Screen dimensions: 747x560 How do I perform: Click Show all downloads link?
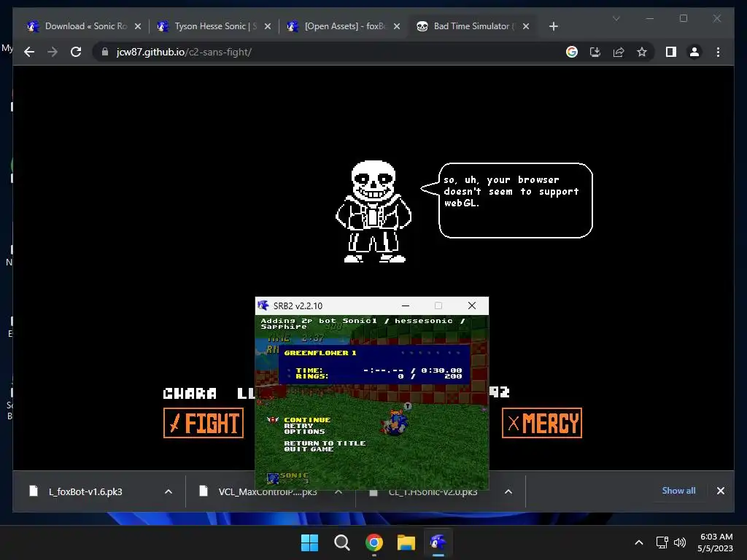pyautogui.click(x=678, y=491)
